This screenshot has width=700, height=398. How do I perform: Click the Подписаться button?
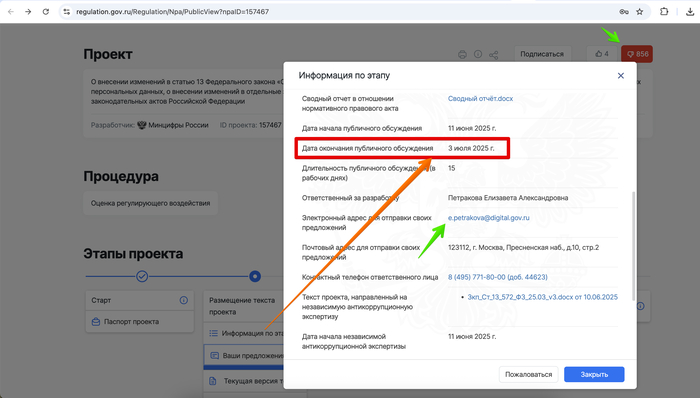542,54
